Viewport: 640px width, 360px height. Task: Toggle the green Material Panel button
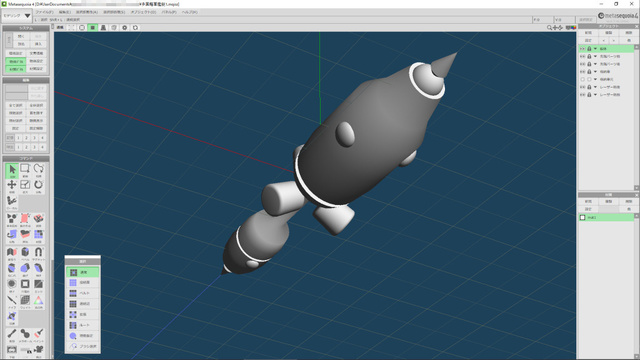pyautogui.click(x=16, y=69)
